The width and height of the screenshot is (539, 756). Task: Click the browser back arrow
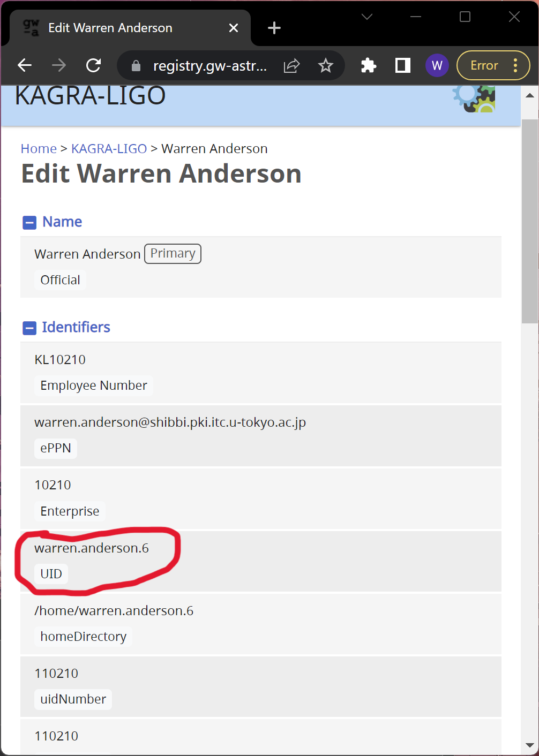click(x=25, y=65)
